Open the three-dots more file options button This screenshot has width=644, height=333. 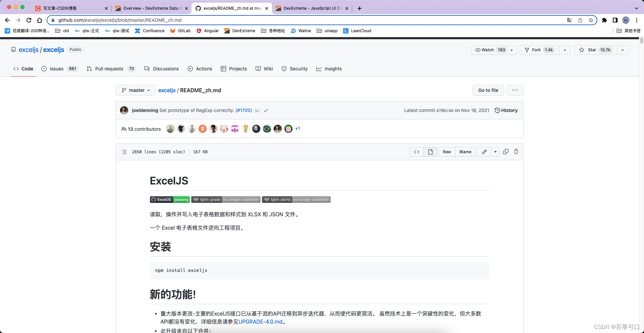pyautogui.click(x=515, y=90)
